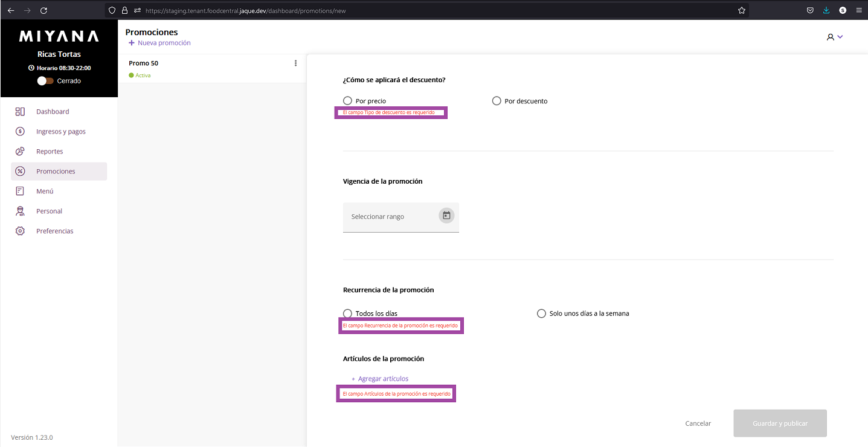Open the Pocket icon in browser toolbar
The height and width of the screenshot is (447, 868).
[x=810, y=10]
